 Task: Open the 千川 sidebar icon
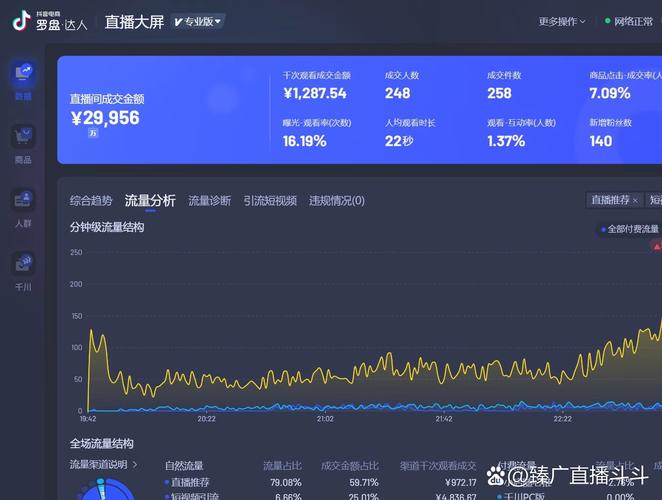tap(23, 263)
